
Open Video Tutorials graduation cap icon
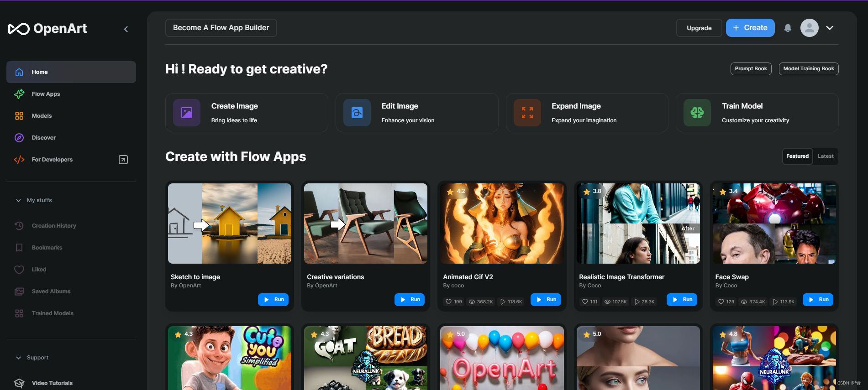coord(19,383)
